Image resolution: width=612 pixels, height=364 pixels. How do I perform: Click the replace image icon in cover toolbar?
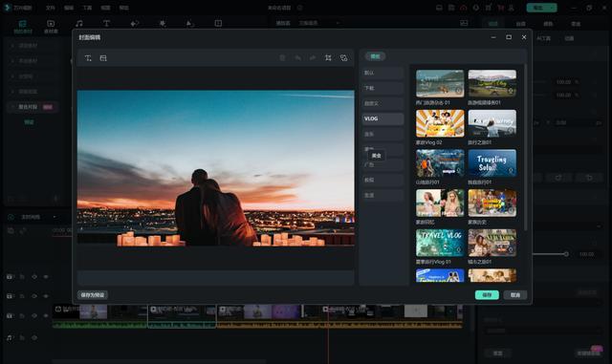coord(343,57)
